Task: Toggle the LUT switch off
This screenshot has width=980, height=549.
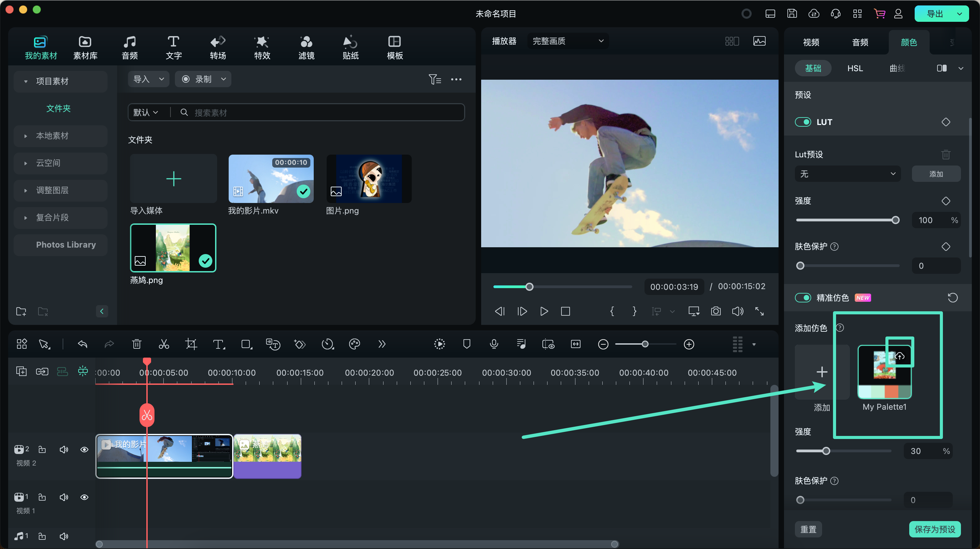Action: [x=803, y=122]
